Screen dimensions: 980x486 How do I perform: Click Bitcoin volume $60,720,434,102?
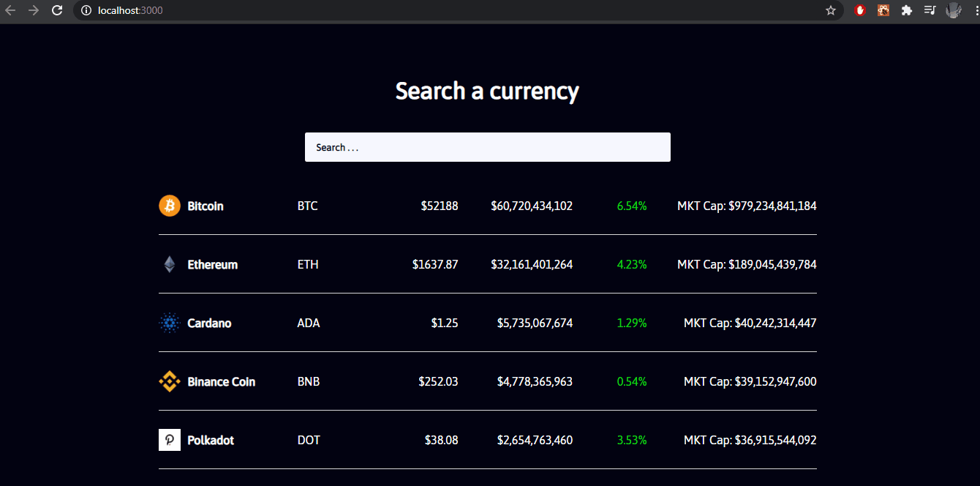(532, 206)
